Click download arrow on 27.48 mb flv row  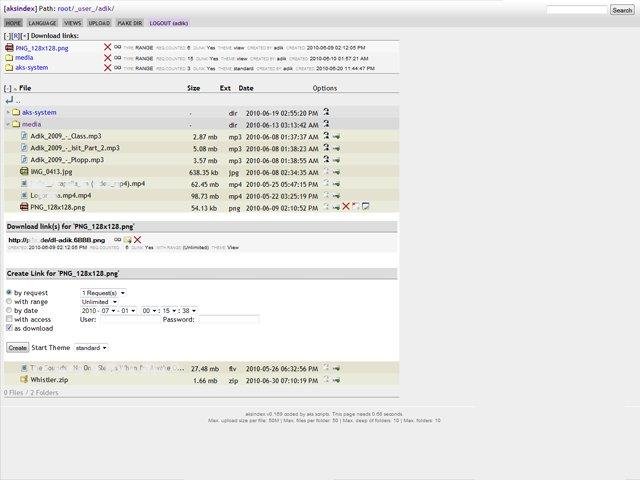(336, 369)
